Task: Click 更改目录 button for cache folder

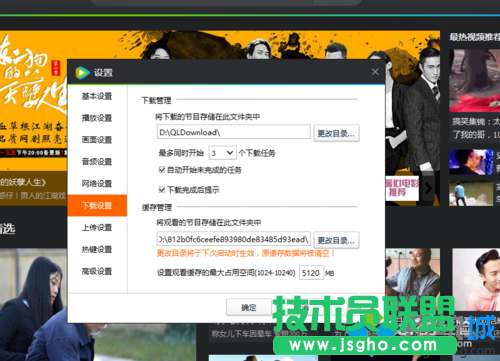Action: coord(336,240)
